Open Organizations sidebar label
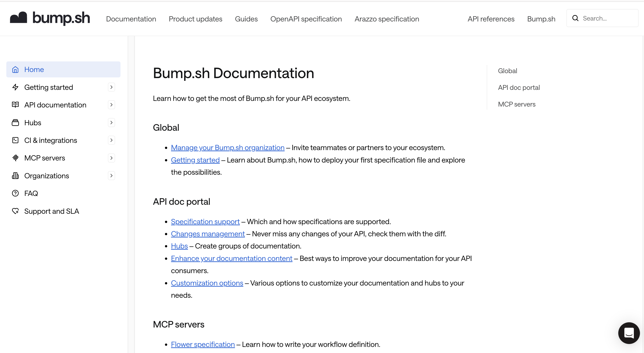Screen dimensions: 644x353 [x=47, y=176]
